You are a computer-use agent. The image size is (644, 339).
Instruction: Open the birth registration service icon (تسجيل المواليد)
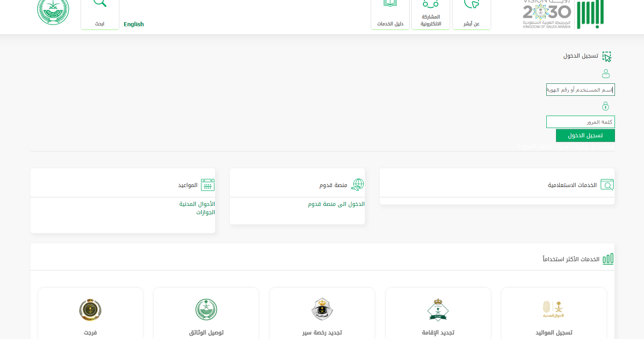[x=553, y=310]
